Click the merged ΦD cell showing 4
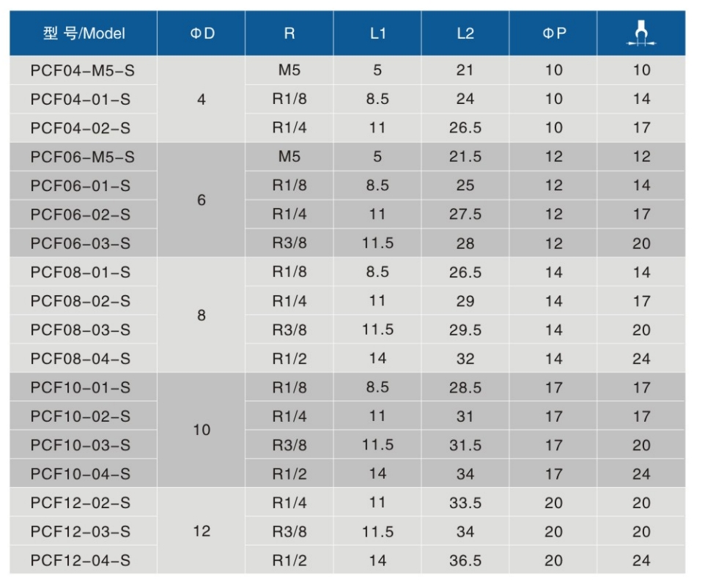The width and height of the screenshot is (702, 588). point(202,99)
